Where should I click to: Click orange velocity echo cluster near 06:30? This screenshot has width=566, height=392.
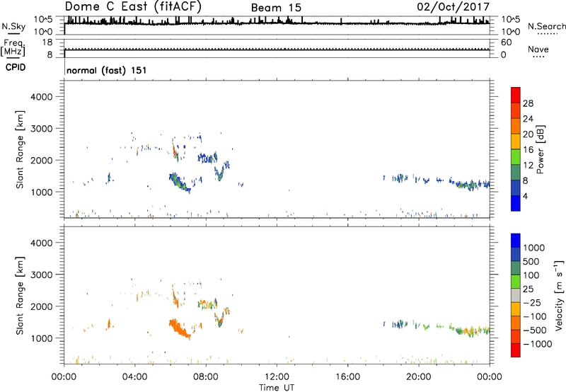pyautogui.click(x=179, y=328)
